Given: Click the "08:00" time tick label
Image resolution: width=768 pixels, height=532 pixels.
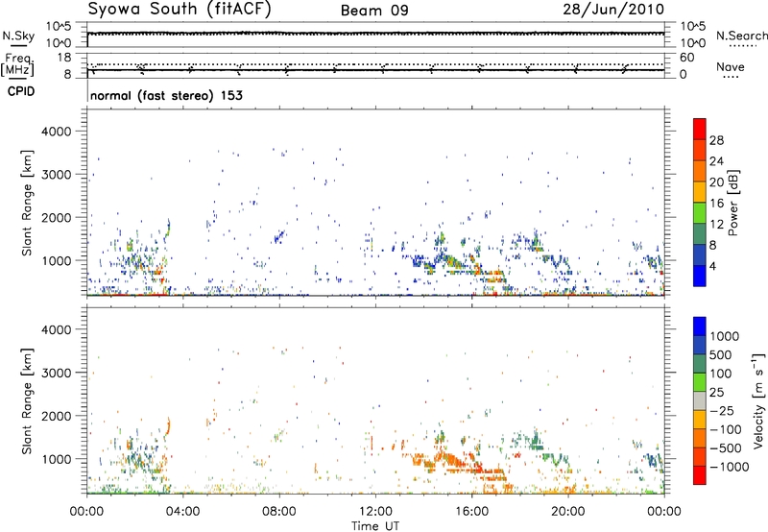Looking at the screenshot, I should (279, 512).
